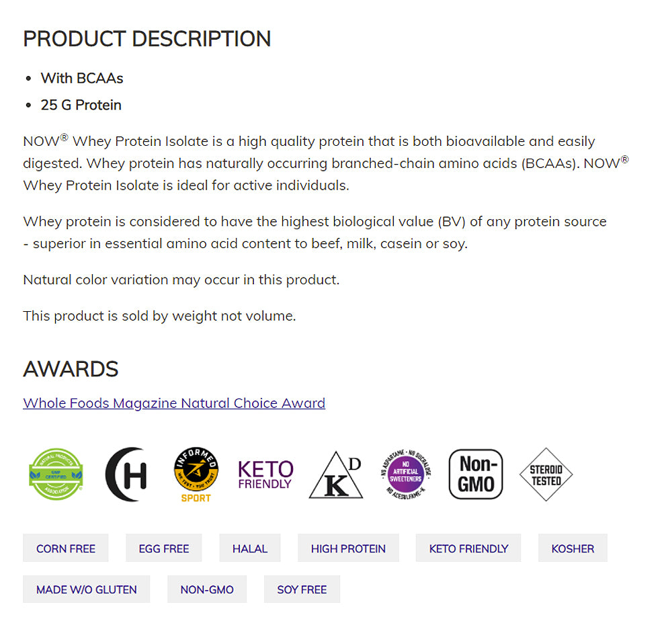Click the Non-GMO square icon

click(476, 474)
